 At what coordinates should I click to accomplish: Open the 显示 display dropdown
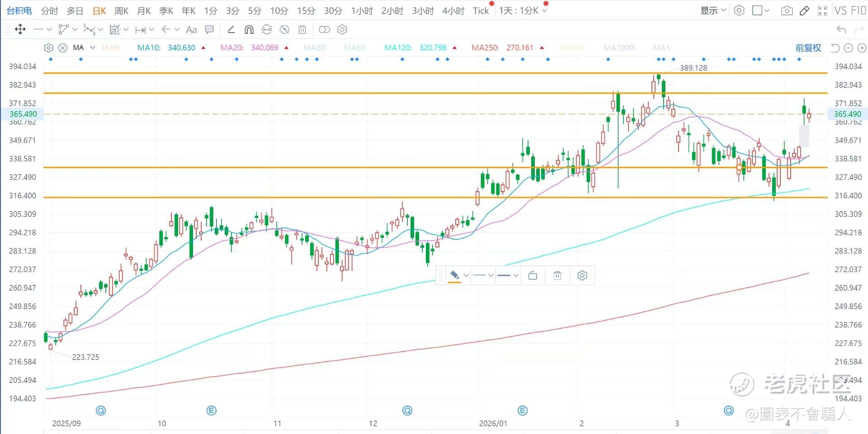(x=713, y=11)
